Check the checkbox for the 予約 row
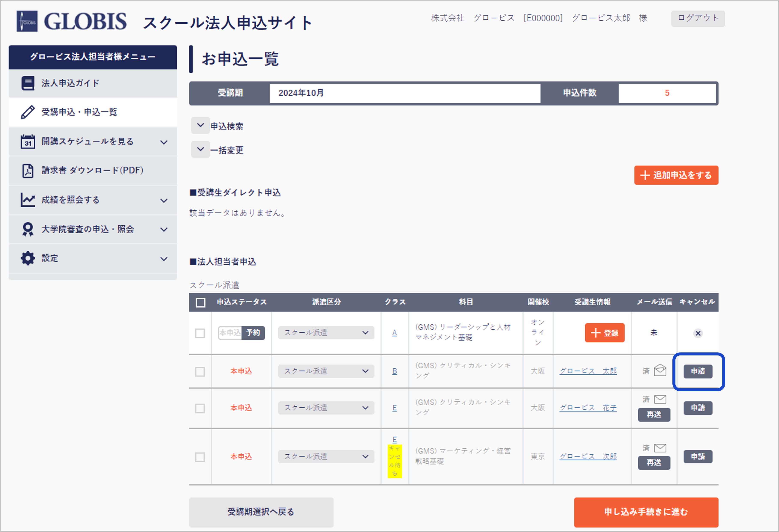Screen dimensions: 779x532 coord(200,333)
